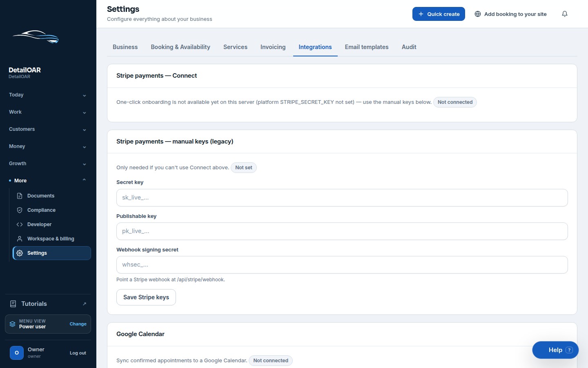Click the Menu view layers icon
588x368 pixels.
pos(13,324)
